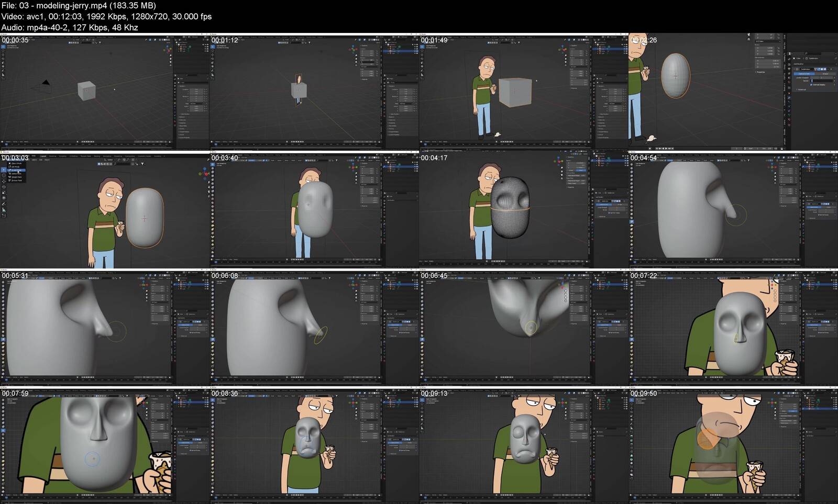Click the Levels Viewport field in 00:02:26 frame
Viewport: 838px width, 504px height.
point(821,77)
